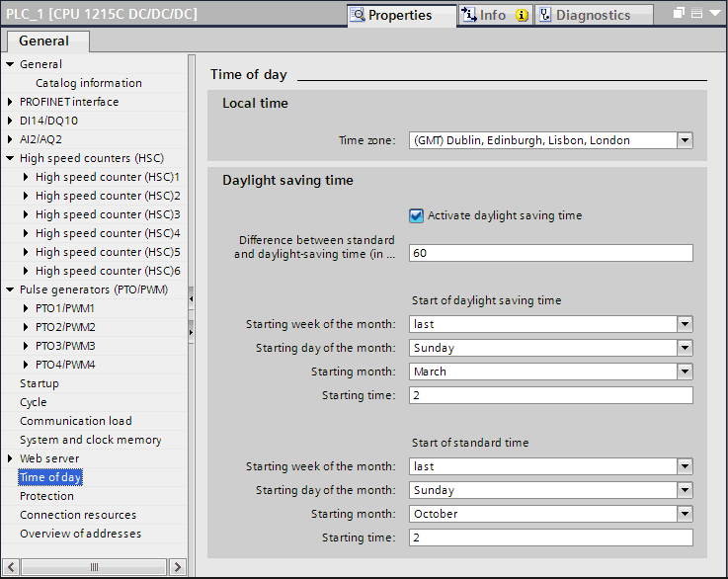This screenshot has width=728, height=579.
Task: Expand High speed counter (HSC)5
Action: tap(26, 252)
